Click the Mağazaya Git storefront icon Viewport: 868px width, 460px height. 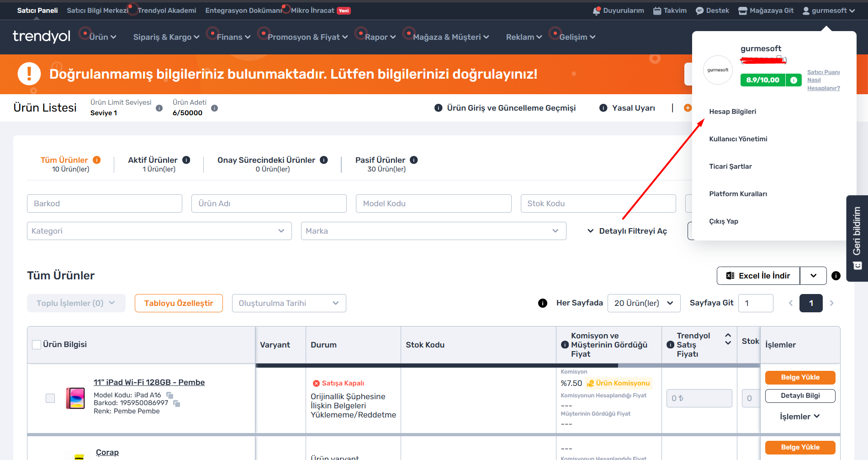point(743,11)
